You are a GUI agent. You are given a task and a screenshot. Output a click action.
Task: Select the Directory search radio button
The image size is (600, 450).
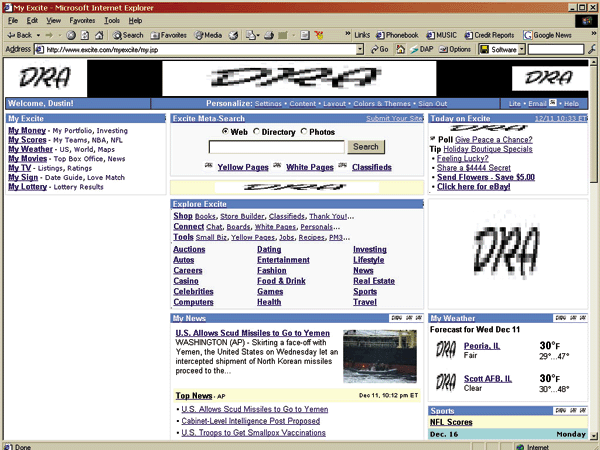point(257,131)
